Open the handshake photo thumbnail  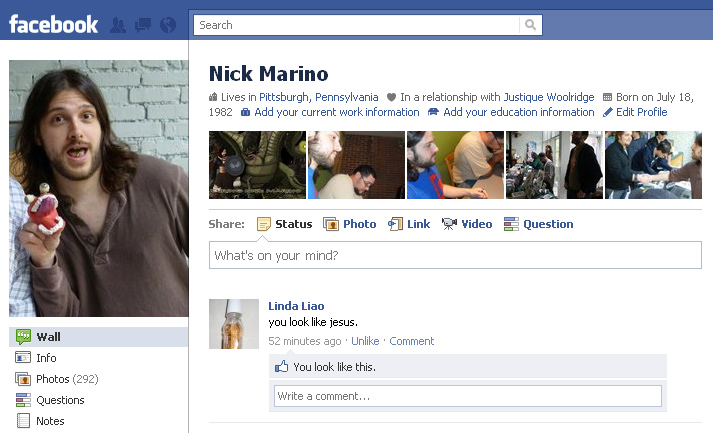653,165
